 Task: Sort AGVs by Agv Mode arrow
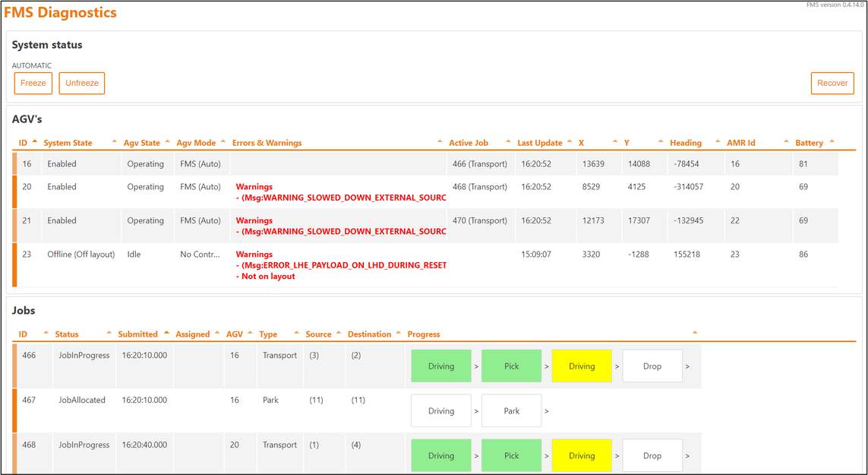(223, 143)
